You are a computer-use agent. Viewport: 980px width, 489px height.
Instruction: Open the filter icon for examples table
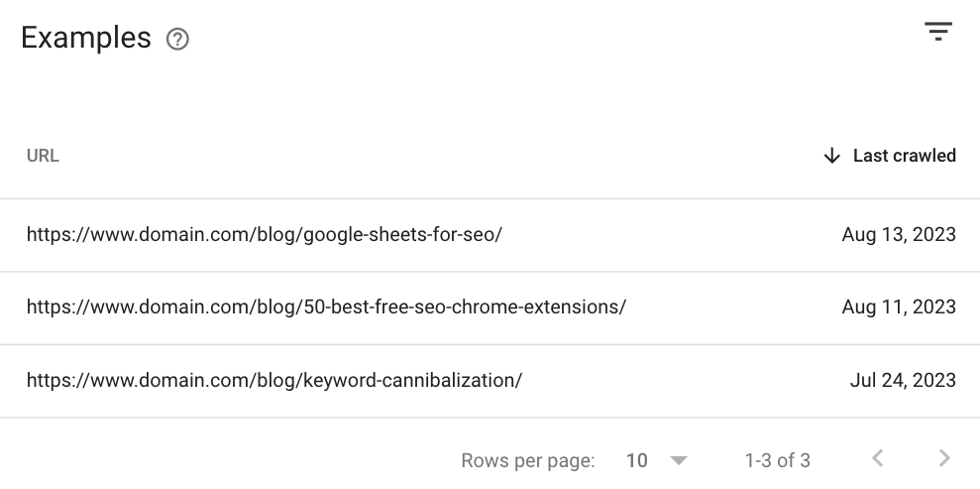coord(938,32)
